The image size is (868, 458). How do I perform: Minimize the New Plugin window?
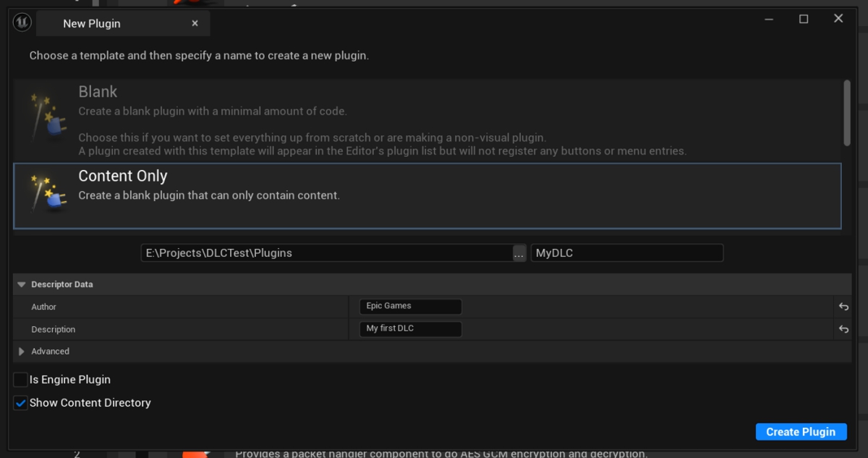point(770,20)
